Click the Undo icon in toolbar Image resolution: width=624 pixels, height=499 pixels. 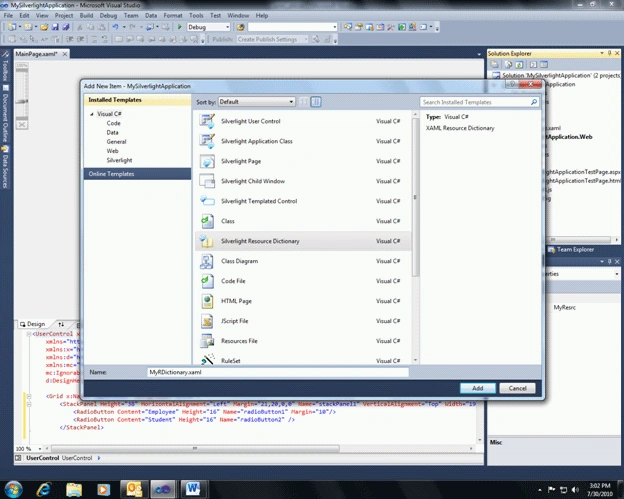click(115, 27)
